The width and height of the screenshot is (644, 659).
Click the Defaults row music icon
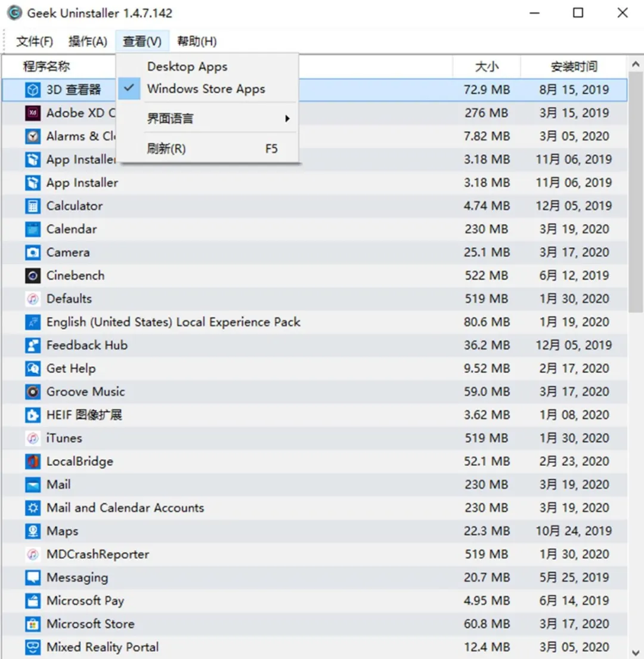(33, 299)
